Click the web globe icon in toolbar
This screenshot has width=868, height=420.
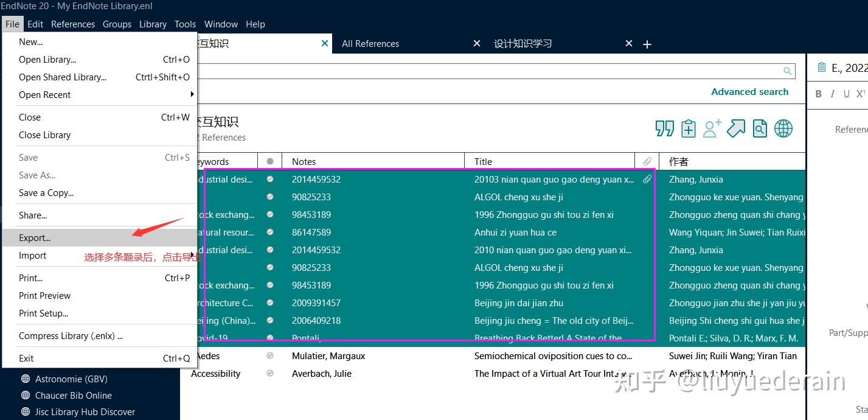coord(783,128)
